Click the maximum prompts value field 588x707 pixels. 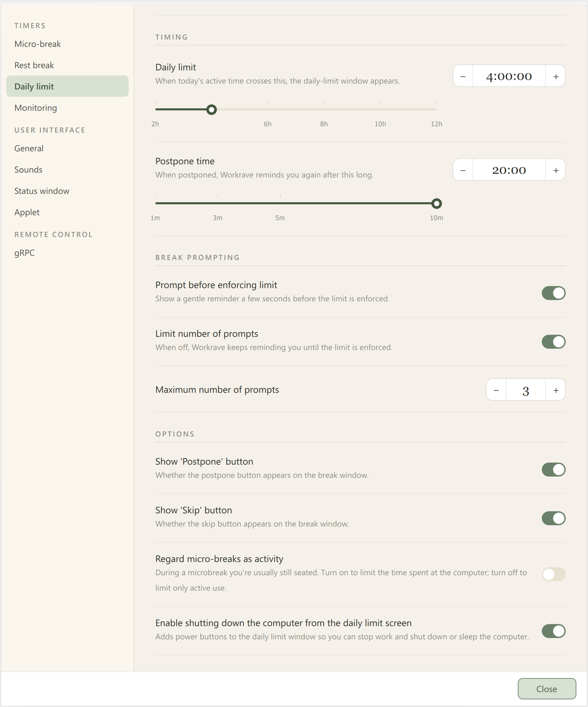pyautogui.click(x=526, y=390)
